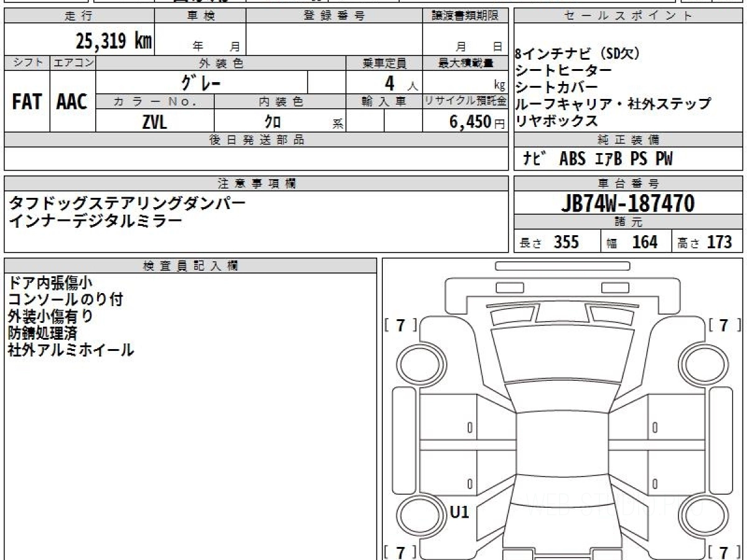Screen dimensions: 747x560
Task: Select ナビ in the equipment row
Action: [534, 159]
